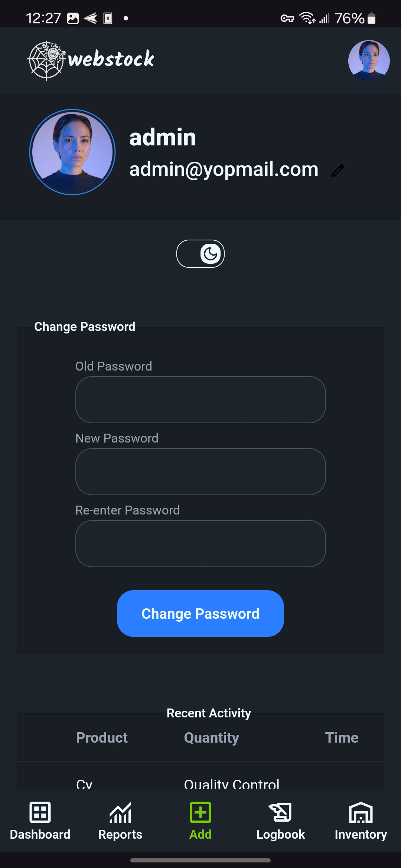Tap the webstock spider web logo

(47, 60)
